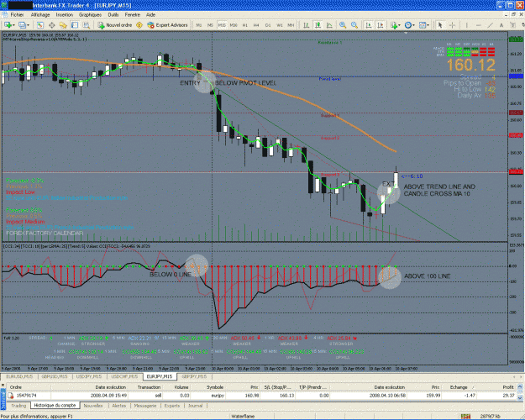
Task: Open the new chart toolbar icon
Action: (8, 25)
